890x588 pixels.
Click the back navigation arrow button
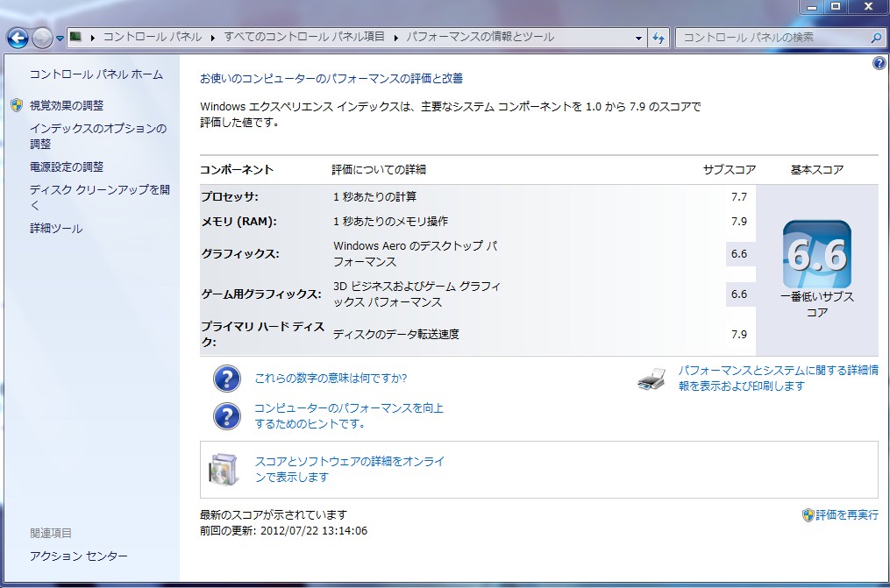click(x=18, y=38)
